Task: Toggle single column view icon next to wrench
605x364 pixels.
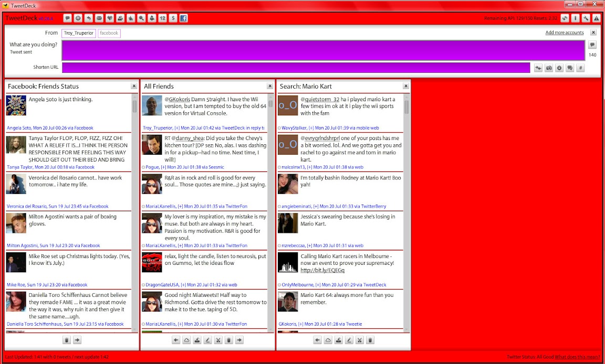Action: click(575, 18)
